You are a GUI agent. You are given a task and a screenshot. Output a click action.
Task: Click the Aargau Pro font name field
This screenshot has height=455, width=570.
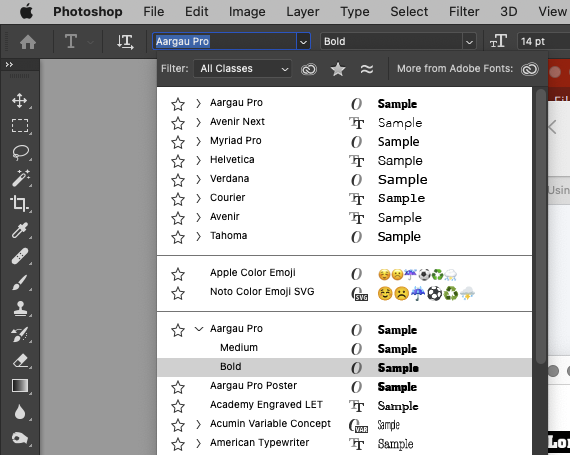point(224,41)
